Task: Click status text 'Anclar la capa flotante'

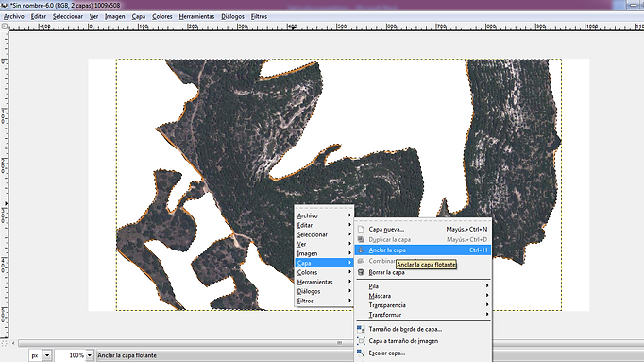Action: coord(127,355)
